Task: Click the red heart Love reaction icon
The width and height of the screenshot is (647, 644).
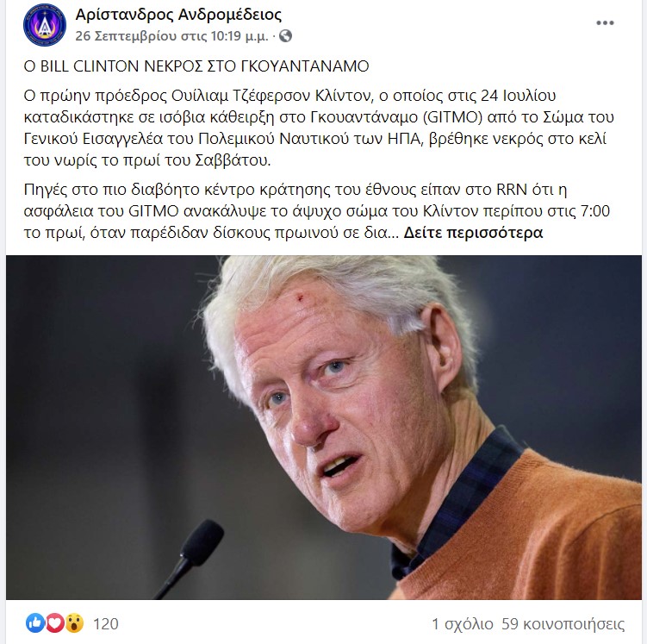Action: (55, 623)
